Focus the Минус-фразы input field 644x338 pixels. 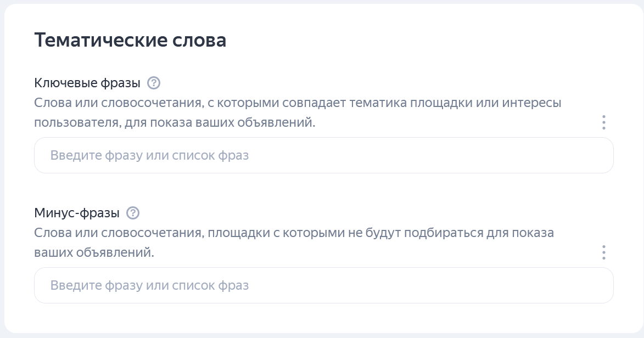click(324, 285)
